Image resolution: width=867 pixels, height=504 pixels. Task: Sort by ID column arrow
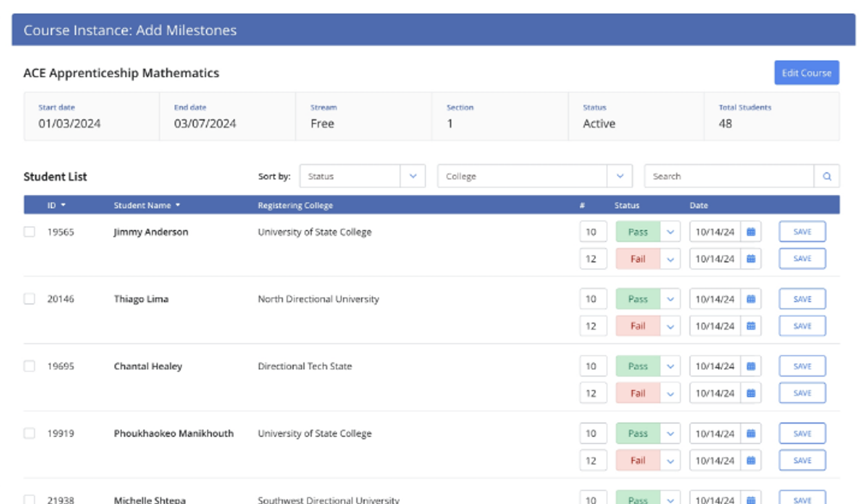click(x=63, y=205)
